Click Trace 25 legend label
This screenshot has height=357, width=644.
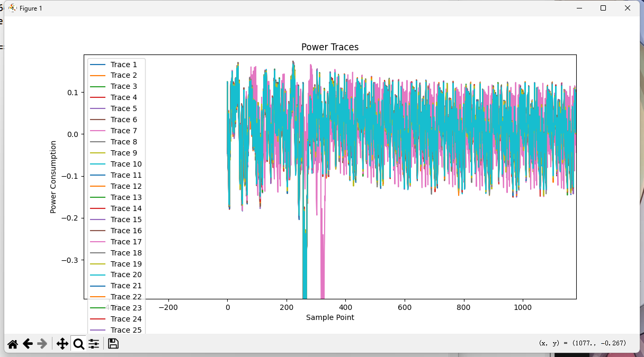[x=126, y=330]
